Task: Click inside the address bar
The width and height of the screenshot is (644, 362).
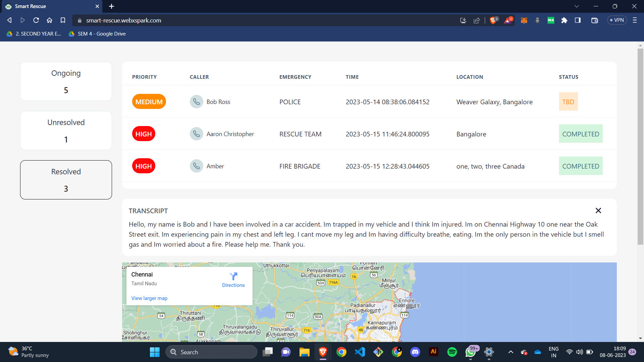Action: (235, 20)
